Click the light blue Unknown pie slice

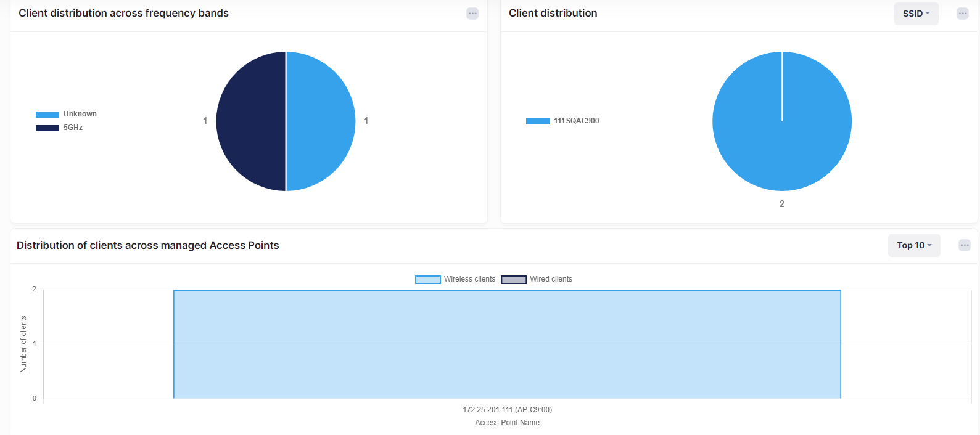(321, 121)
